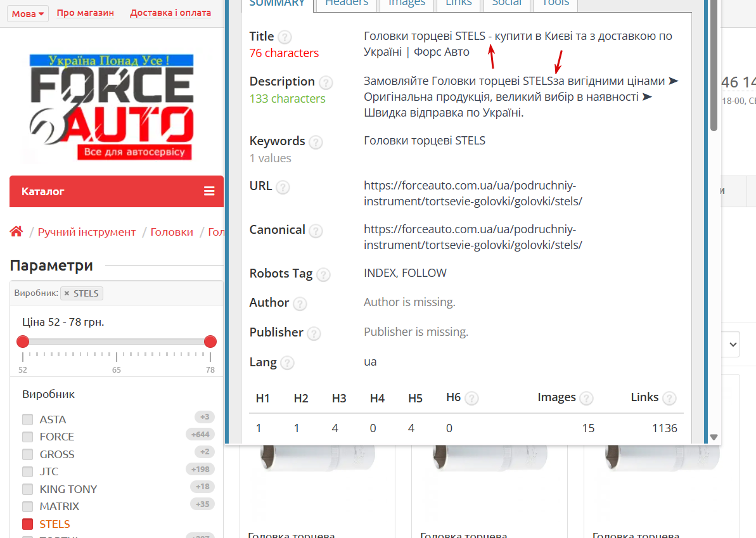Open the Мова language dropdown
Image resolution: width=756 pixels, height=538 pixels.
pyautogui.click(x=28, y=13)
